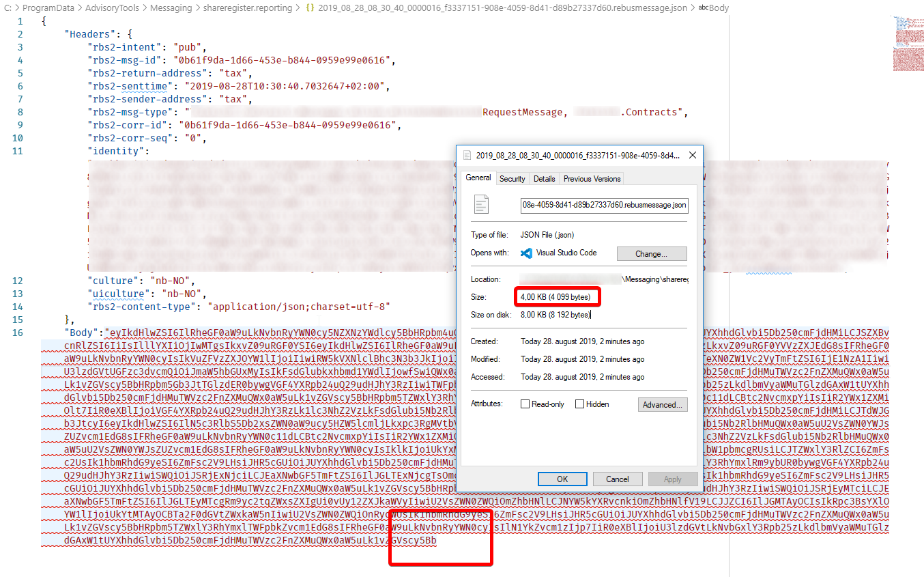Click the file page icon on the General tab

482,205
